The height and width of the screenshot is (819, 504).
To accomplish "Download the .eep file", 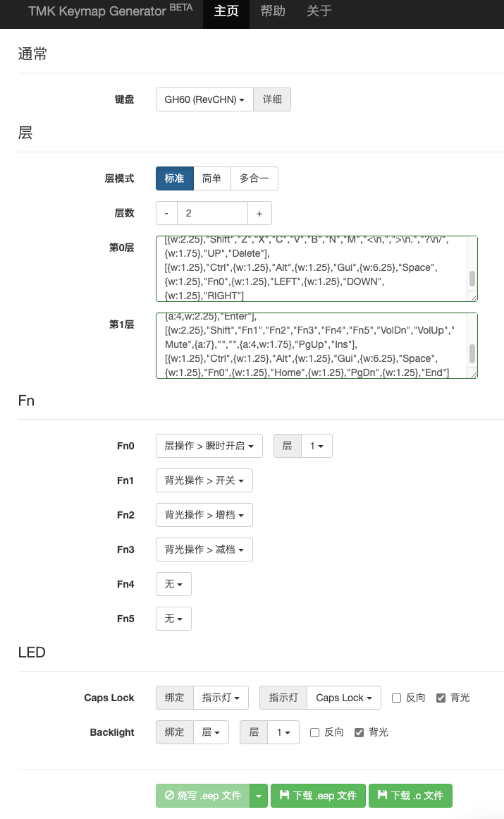I will tap(318, 795).
